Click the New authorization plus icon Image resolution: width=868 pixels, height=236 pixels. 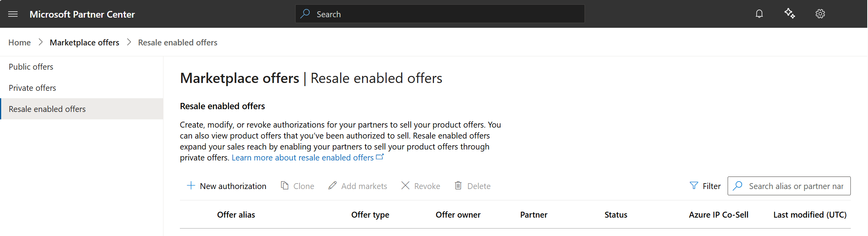[x=191, y=186]
